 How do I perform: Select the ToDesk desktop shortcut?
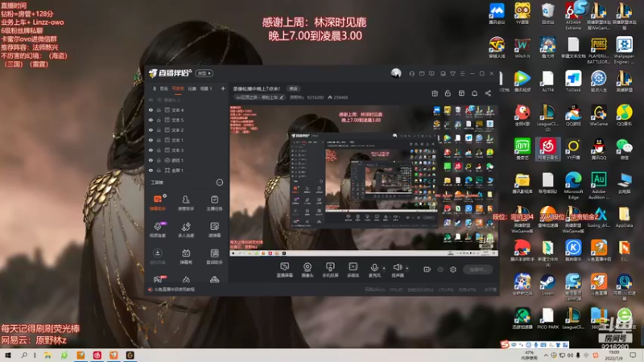[573, 81]
